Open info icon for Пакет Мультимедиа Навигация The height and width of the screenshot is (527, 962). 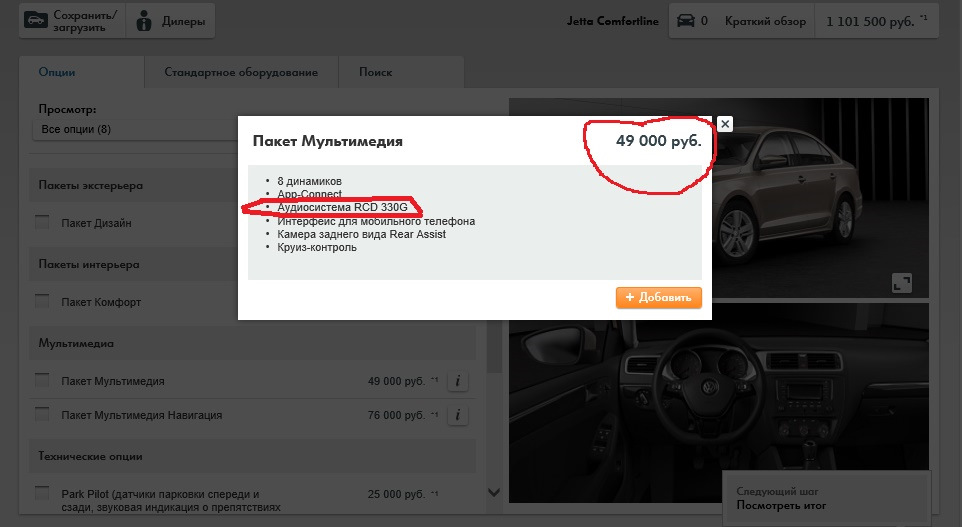pyautogui.click(x=458, y=415)
